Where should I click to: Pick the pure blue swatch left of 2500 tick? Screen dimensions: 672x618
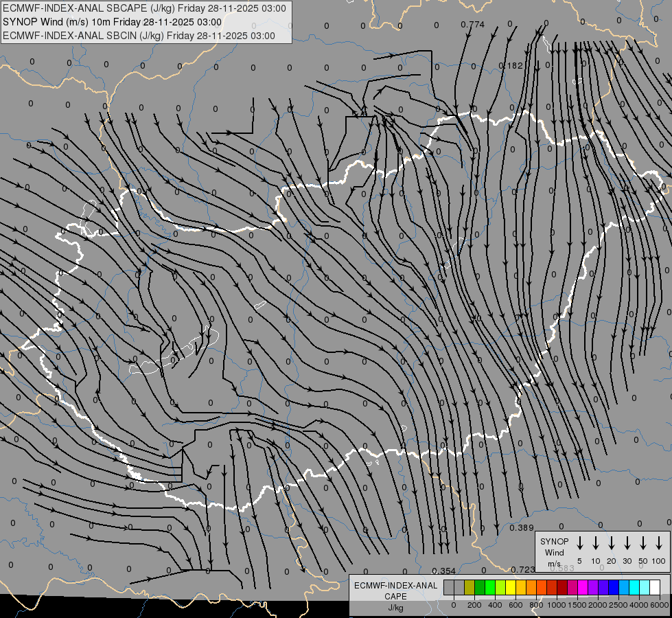click(x=613, y=587)
